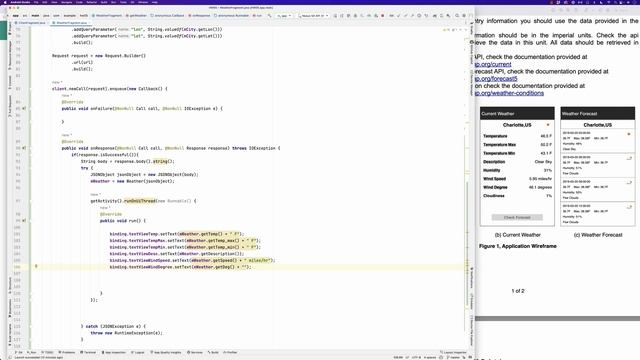Switch to the CitiesFragment.java editor tab
The width and height of the screenshot is (640, 360).
coord(31,23)
